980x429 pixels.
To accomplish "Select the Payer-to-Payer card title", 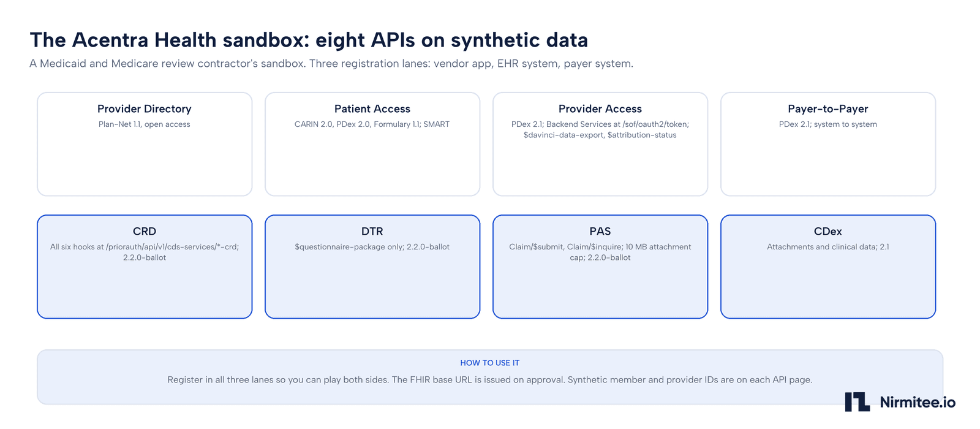I will click(x=828, y=108).
